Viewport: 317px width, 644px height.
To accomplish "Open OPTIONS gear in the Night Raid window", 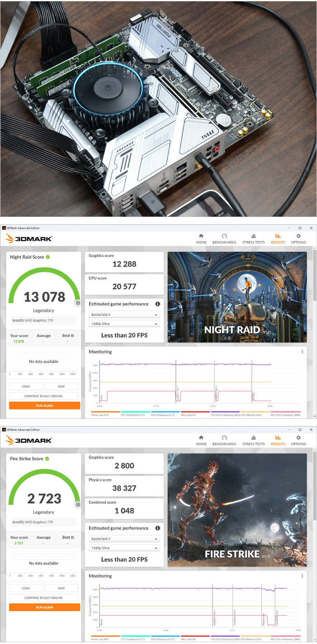I will coord(298,238).
